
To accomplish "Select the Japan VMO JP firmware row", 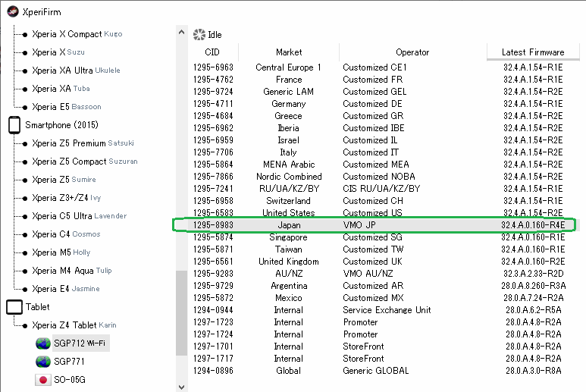I will point(374,225).
